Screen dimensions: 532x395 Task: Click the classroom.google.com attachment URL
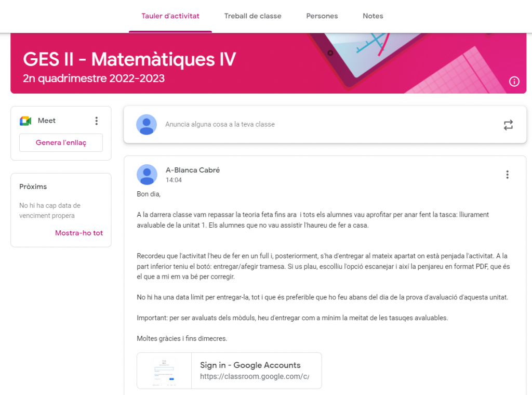coord(254,376)
